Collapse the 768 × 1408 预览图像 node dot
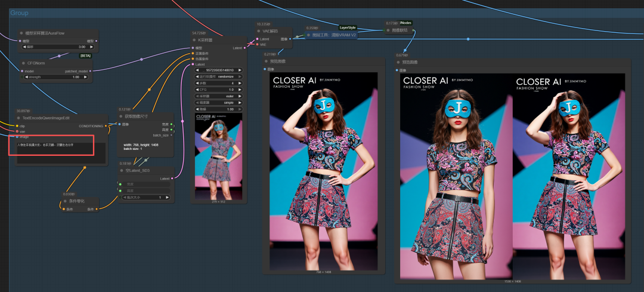Image resolution: width=644 pixels, height=292 pixels. click(x=267, y=62)
